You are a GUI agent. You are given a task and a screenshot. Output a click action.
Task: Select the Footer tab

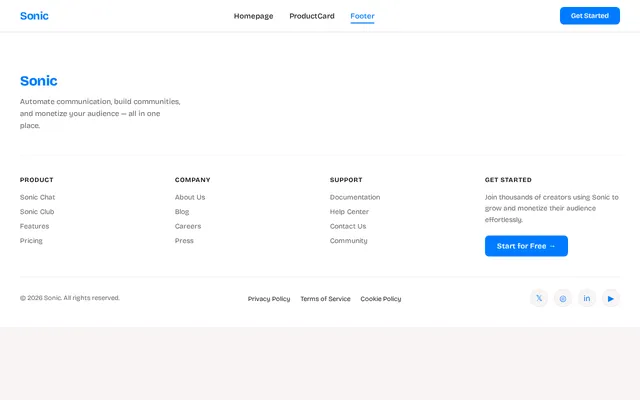(362, 16)
